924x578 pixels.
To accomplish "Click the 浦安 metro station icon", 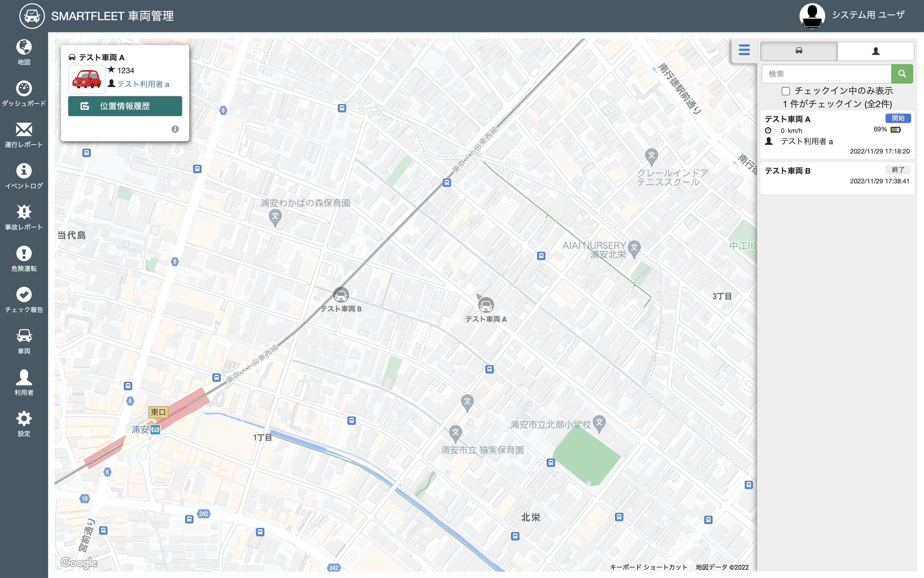I will tap(155, 430).
